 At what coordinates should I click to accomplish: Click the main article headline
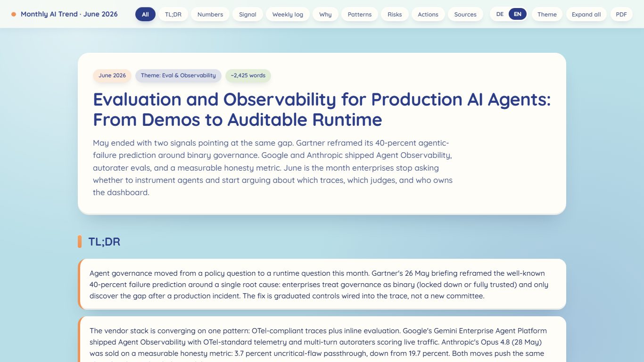[x=322, y=109]
